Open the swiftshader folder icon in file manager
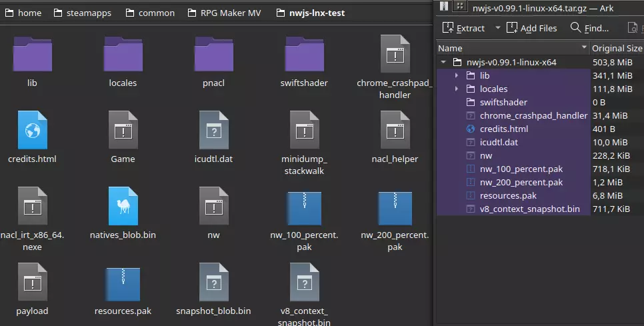This screenshot has width=644, height=326. pyautogui.click(x=305, y=54)
